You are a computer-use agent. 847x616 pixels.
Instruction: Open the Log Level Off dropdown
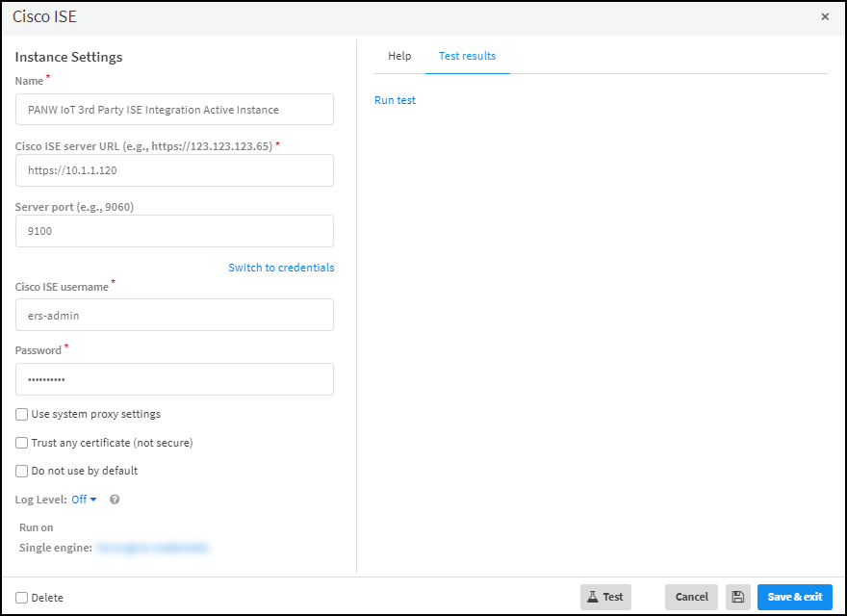[x=85, y=500]
